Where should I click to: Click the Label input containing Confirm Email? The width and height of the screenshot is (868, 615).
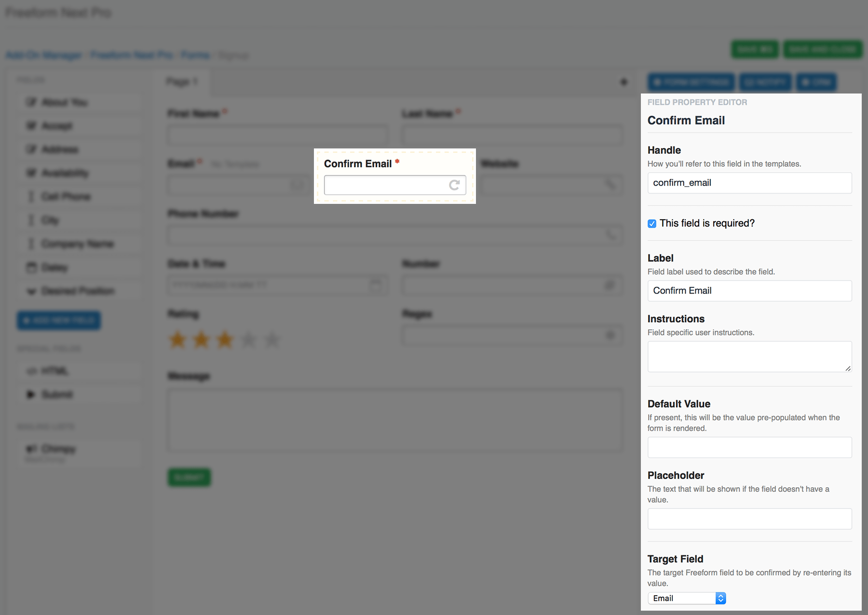749,291
